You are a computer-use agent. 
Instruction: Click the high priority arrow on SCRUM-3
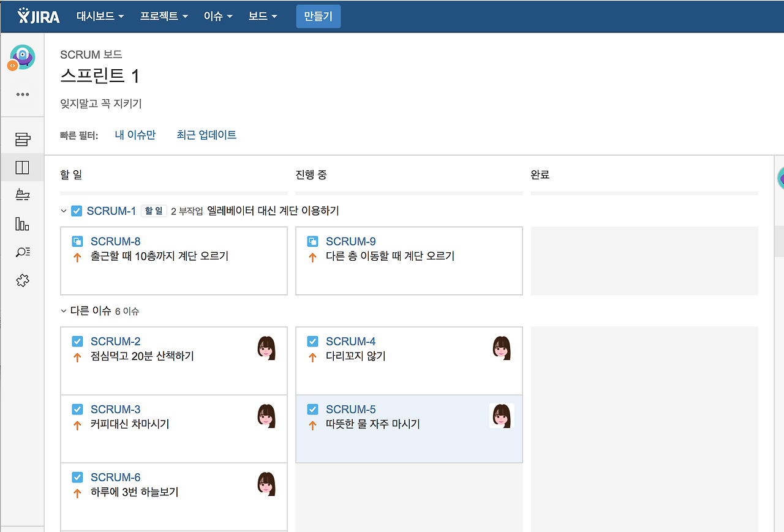pos(77,424)
